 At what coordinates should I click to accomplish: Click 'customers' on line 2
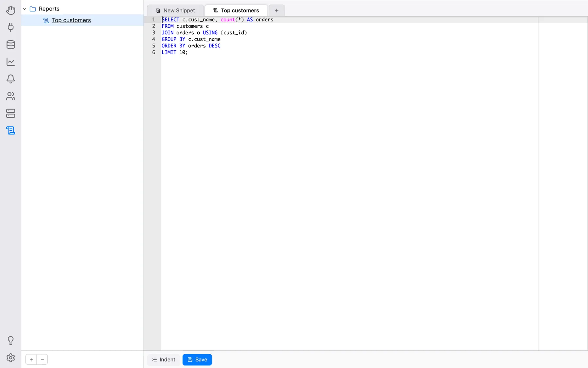[x=189, y=26]
